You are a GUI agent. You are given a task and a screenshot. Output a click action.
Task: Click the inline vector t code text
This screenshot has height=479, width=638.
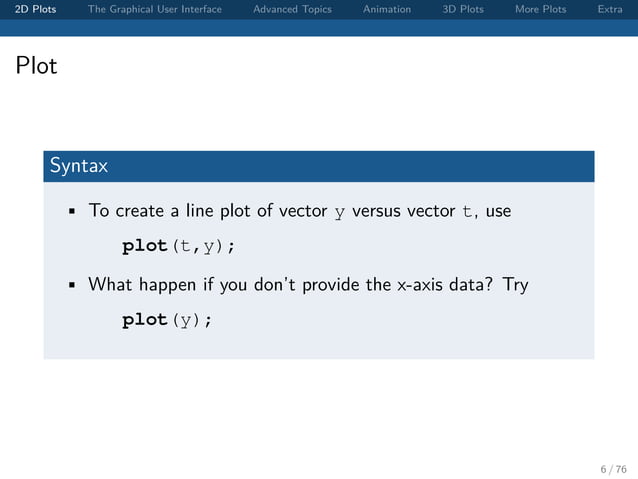pyautogui.click(x=467, y=211)
